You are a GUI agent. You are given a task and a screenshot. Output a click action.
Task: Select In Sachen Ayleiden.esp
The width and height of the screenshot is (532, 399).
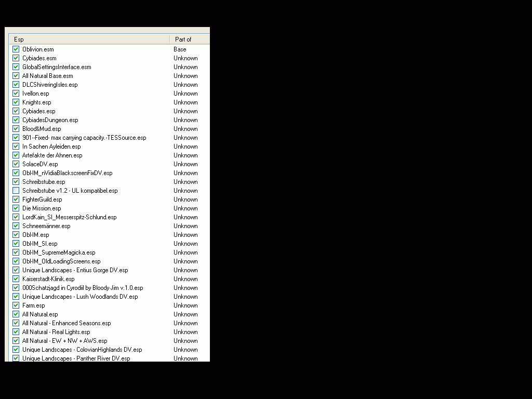pos(51,146)
